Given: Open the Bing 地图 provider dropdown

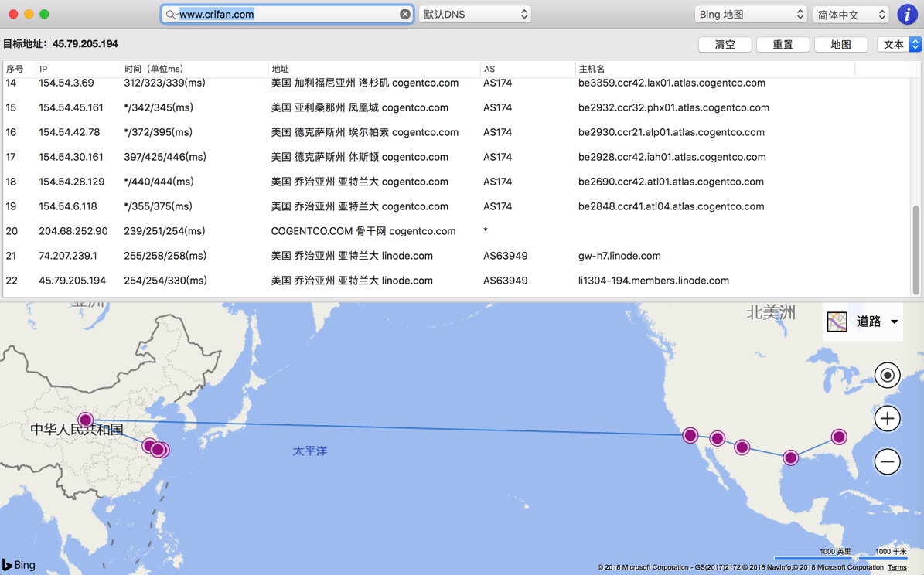Looking at the screenshot, I should [750, 14].
